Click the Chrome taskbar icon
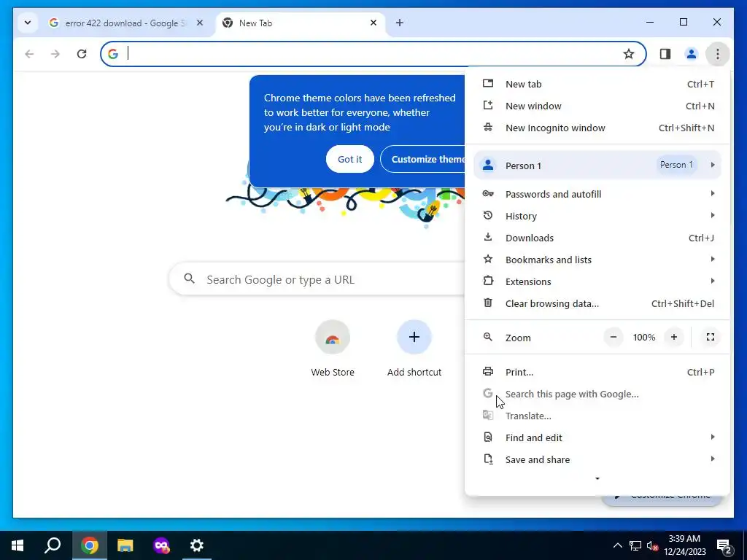Image resolution: width=747 pixels, height=560 pixels. coord(89,545)
